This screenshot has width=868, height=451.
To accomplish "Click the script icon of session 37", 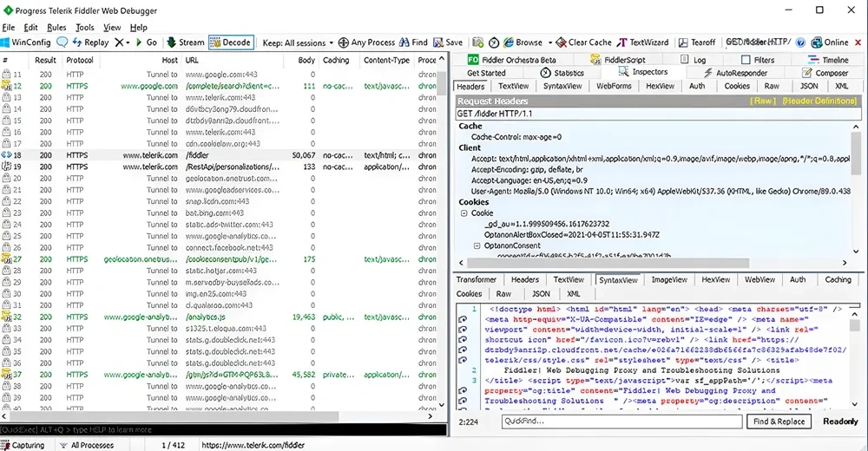I will (x=6, y=375).
